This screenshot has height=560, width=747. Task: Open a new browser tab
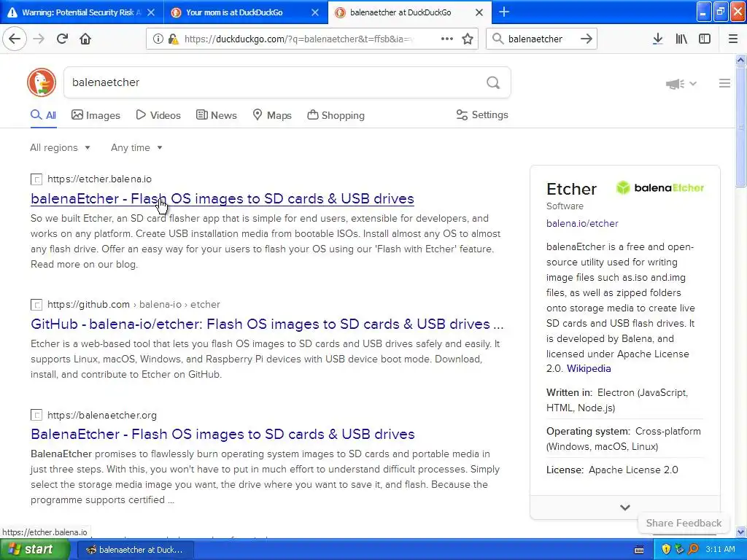point(503,12)
